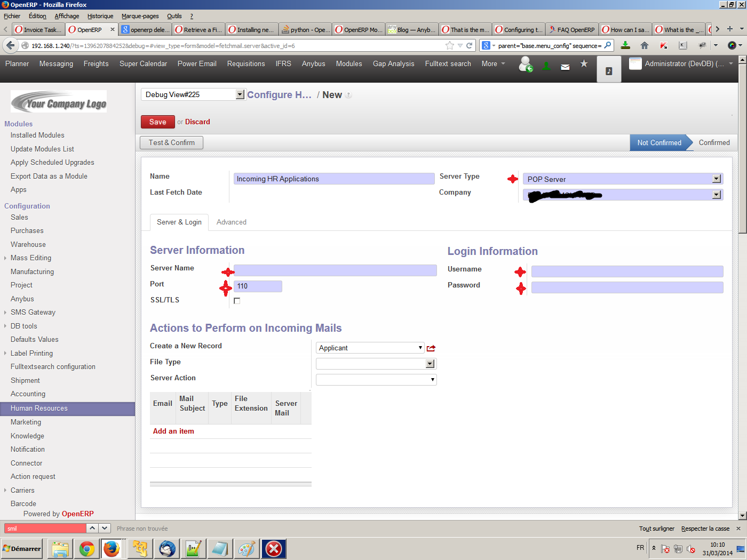The height and width of the screenshot is (560, 747).
Task: Click the Confirmed status step
Action: [714, 142]
